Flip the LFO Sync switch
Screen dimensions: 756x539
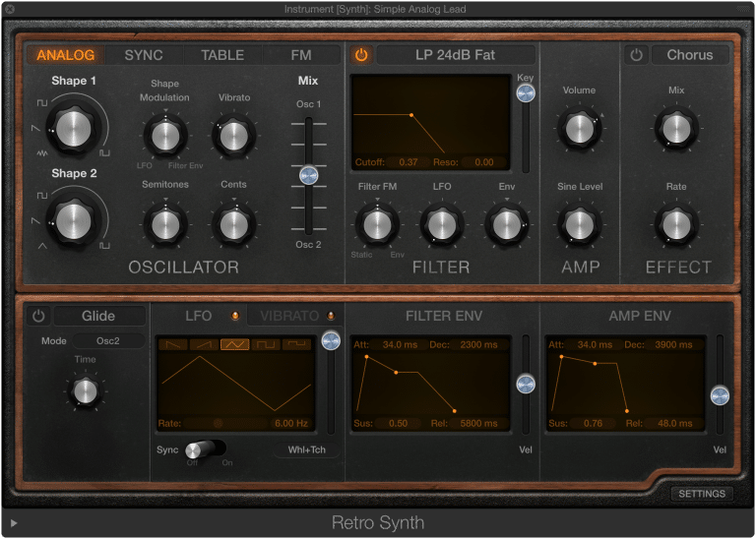[206, 449]
